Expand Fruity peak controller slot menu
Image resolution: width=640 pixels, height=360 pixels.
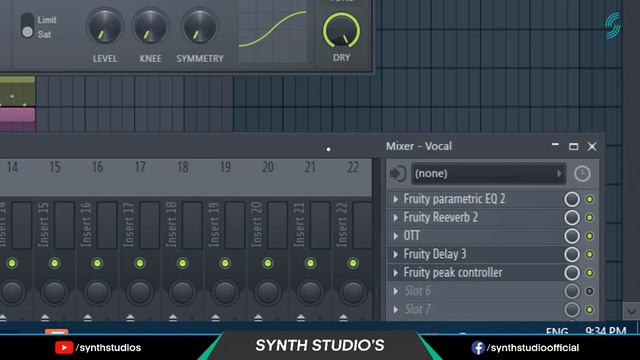tap(396, 273)
